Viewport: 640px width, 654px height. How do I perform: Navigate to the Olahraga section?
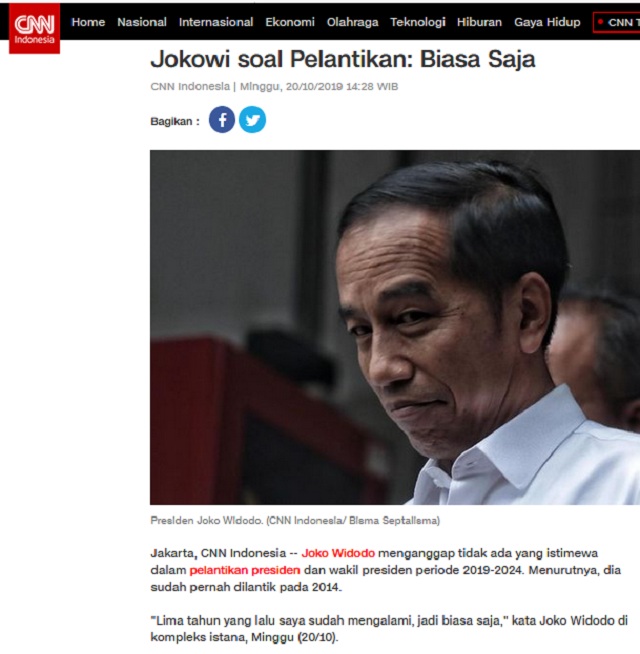point(353,22)
